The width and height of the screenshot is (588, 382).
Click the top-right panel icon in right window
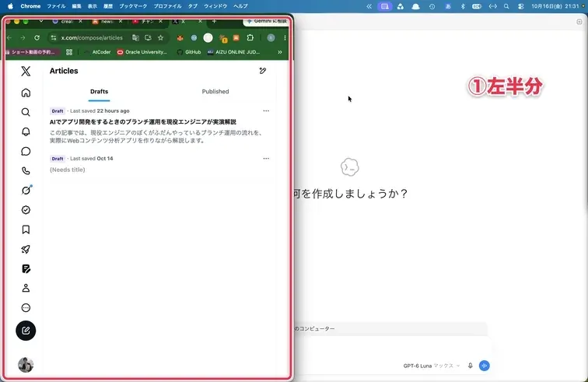[x=579, y=22]
